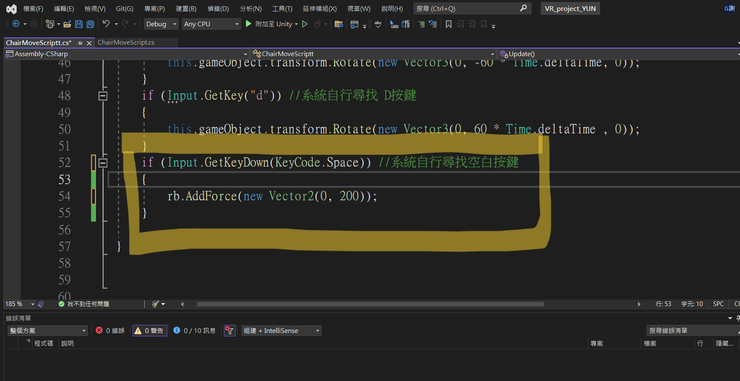Open the Git(G) menu
This screenshot has width=740, height=381.
pos(125,9)
